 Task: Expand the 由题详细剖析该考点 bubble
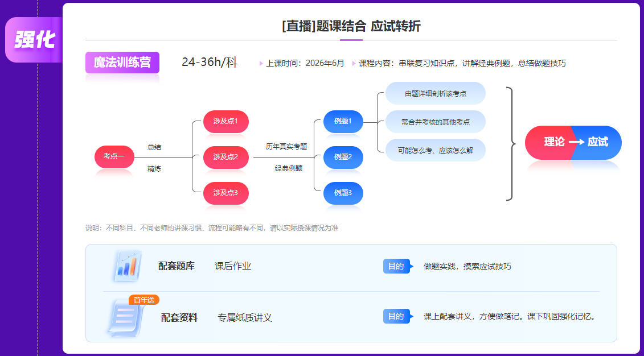coord(436,93)
